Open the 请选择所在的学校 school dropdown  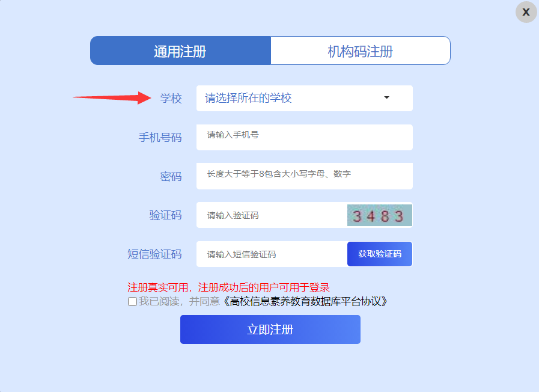(x=304, y=98)
